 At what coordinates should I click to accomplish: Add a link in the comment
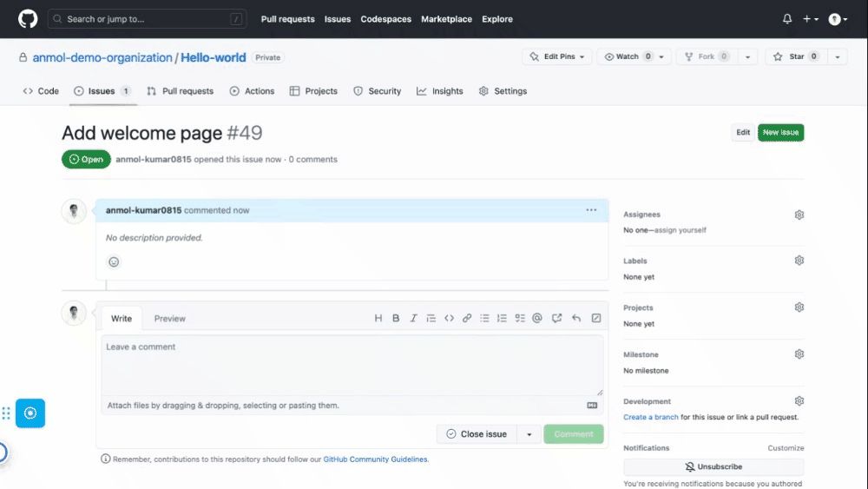(x=467, y=318)
